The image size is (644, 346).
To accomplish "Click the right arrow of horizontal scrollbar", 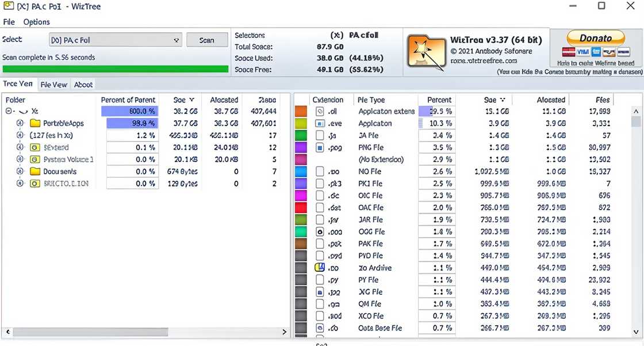I will coord(284,332).
